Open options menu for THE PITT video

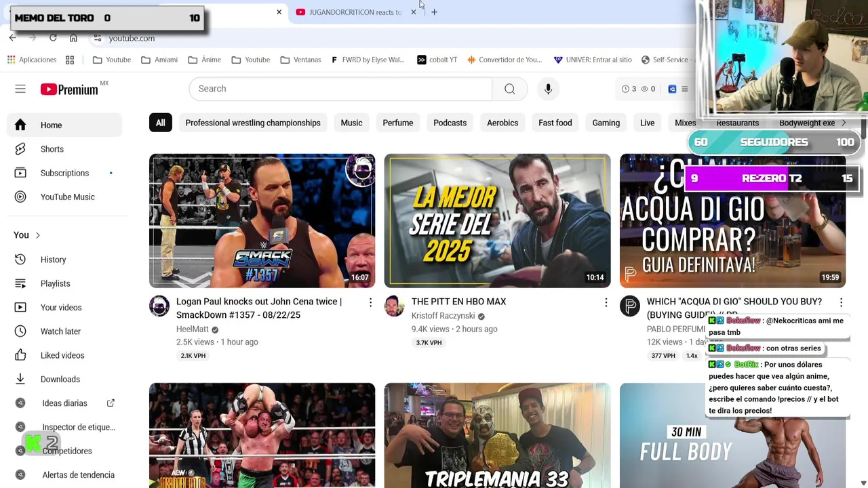(x=606, y=302)
